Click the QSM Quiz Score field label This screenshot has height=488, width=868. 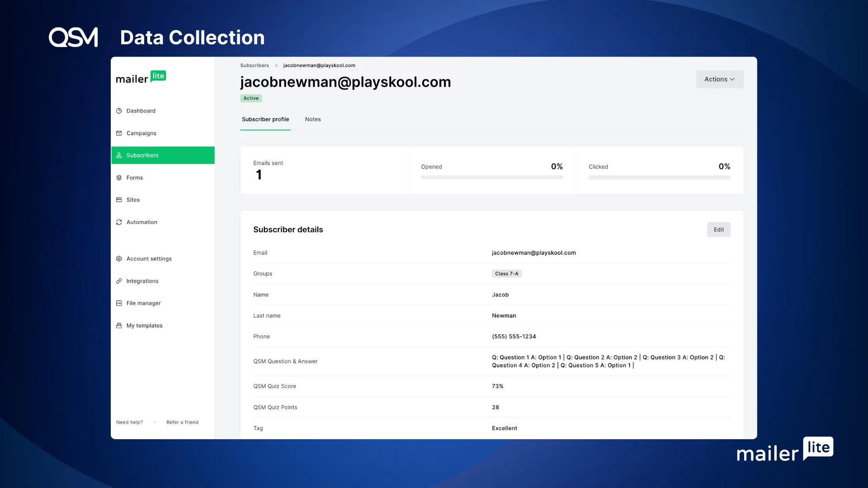pyautogui.click(x=274, y=386)
